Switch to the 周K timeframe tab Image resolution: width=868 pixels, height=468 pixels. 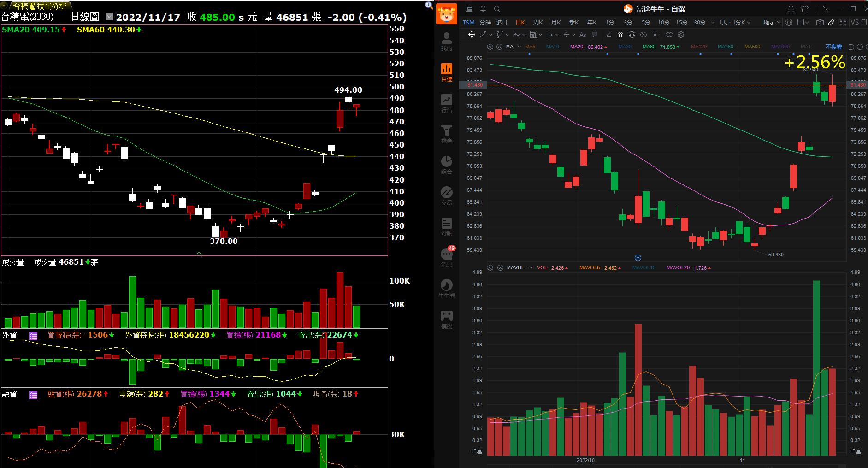538,22
